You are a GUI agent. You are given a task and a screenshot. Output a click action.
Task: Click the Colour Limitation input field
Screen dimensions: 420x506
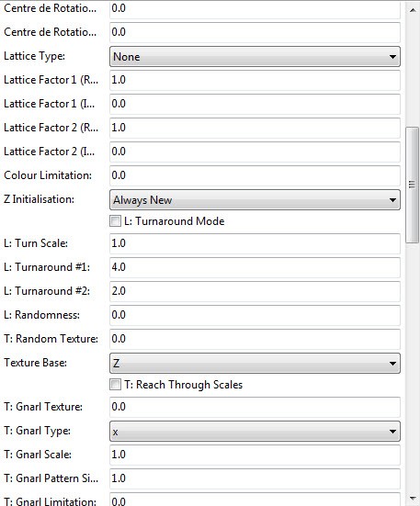coord(255,175)
